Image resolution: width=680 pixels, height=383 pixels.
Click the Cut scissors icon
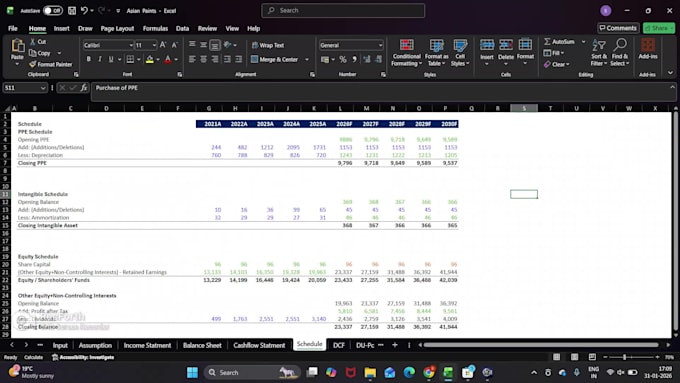click(x=33, y=42)
